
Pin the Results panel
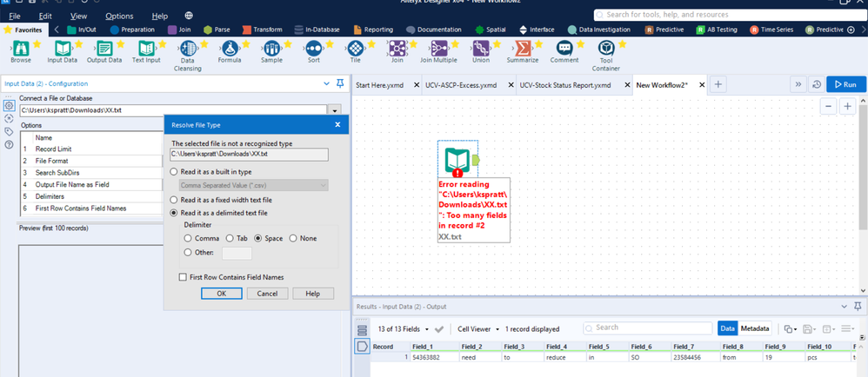pos(857,307)
